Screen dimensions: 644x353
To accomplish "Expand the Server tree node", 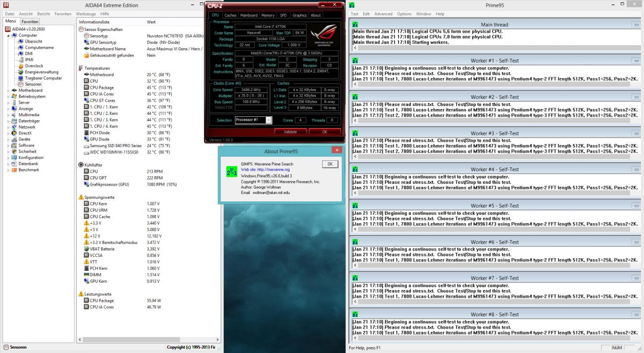I will 8,103.
